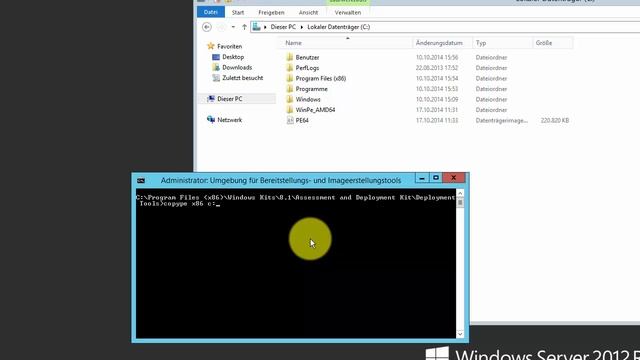Image resolution: width=640 pixels, height=360 pixels.
Task: Click the Downloads folder icon in sidebar
Action: pyautogui.click(x=216, y=67)
